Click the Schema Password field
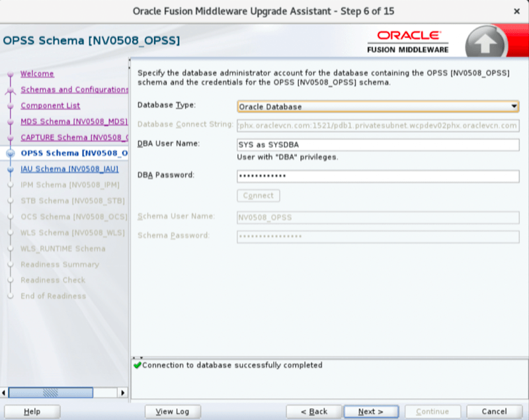The image size is (529, 420). [378, 237]
